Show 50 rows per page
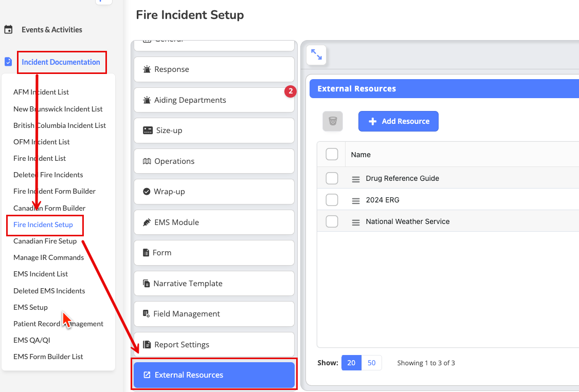This screenshot has height=392, width=579. [371, 363]
